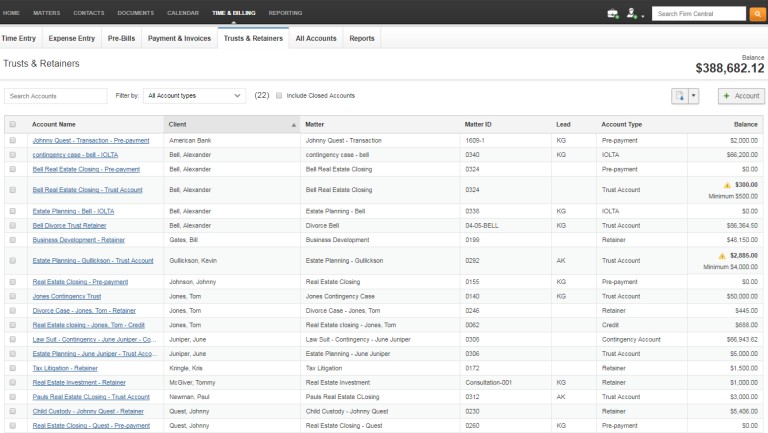Check the select-all checkbox in table header

[x=13, y=125]
